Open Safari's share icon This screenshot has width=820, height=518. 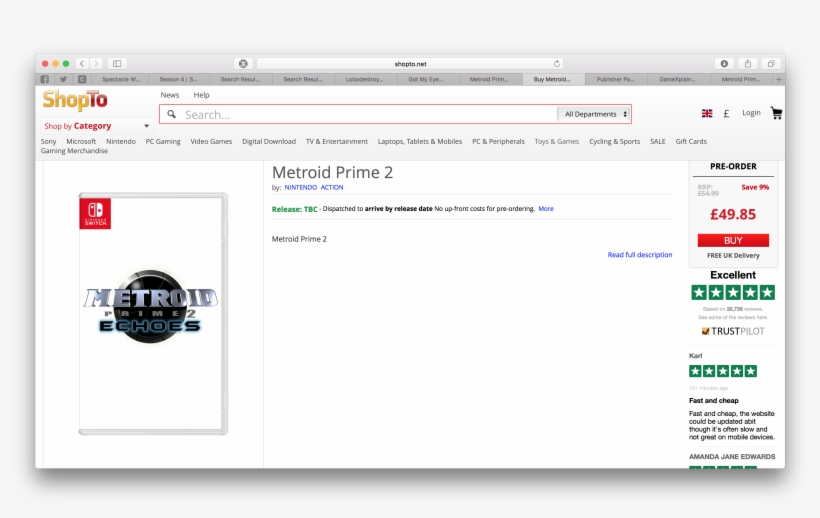click(x=747, y=63)
